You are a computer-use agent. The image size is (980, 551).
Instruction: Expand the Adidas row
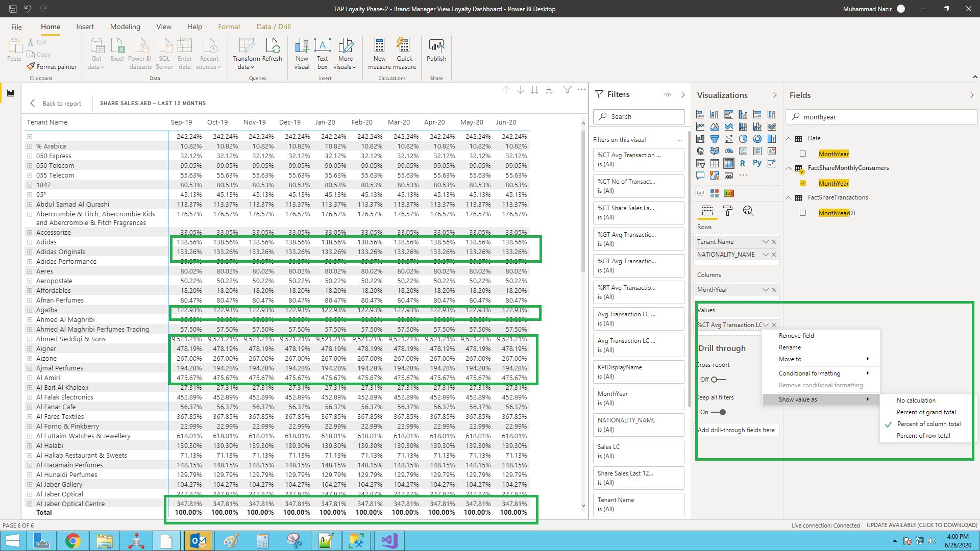[30, 242]
